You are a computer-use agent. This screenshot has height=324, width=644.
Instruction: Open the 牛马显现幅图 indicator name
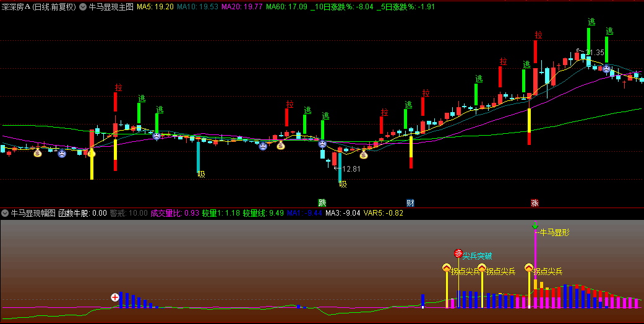33,213
